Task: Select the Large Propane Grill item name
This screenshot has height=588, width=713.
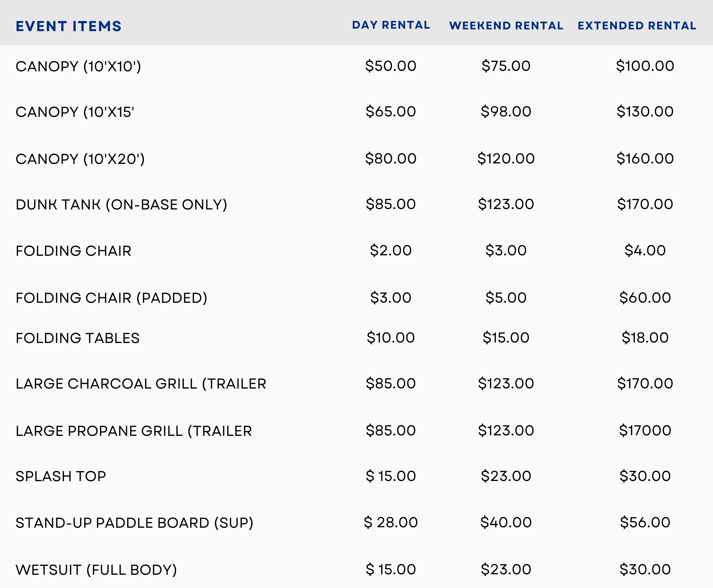Action: pyautogui.click(x=134, y=431)
